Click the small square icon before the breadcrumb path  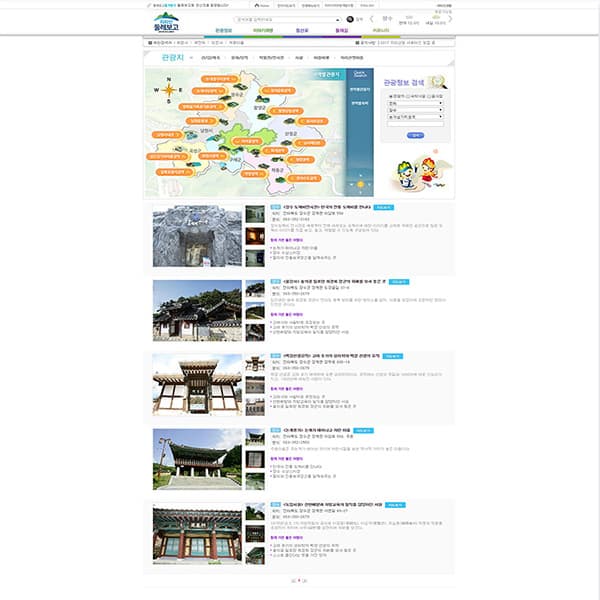pyautogui.click(x=150, y=43)
